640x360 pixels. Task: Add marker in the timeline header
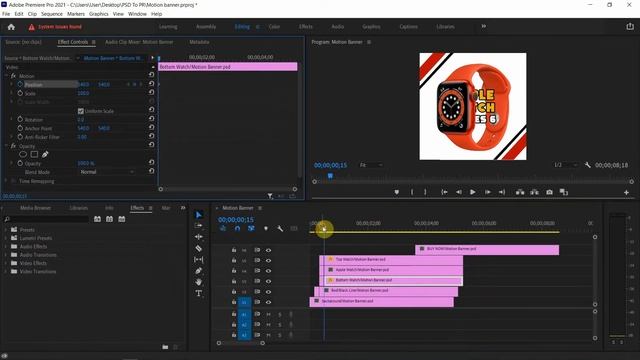click(x=266, y=229)
